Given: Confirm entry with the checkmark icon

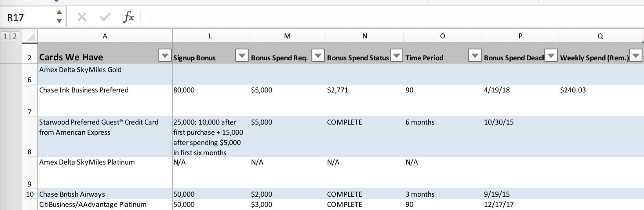Looking at the screenshot, I should click(105, 17).
